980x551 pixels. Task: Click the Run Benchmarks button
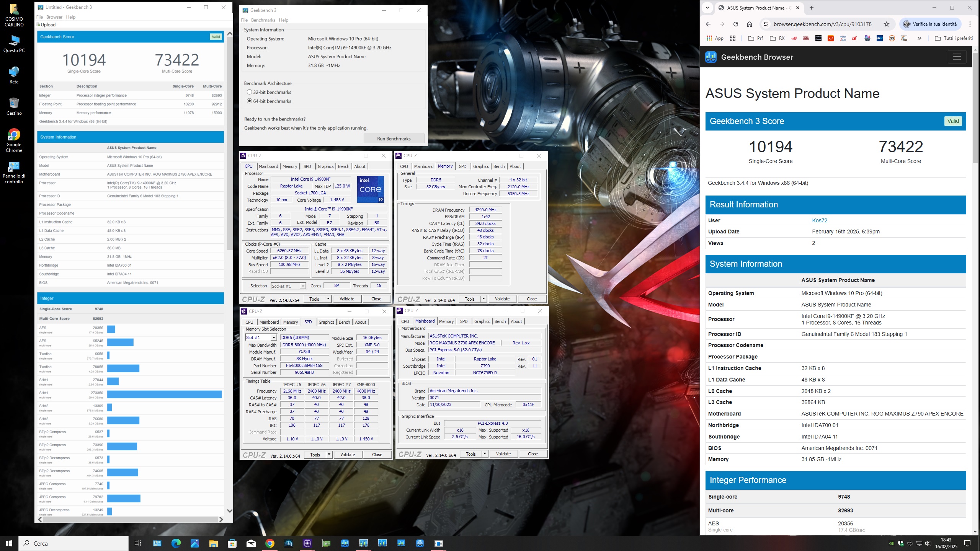point(394,139)
